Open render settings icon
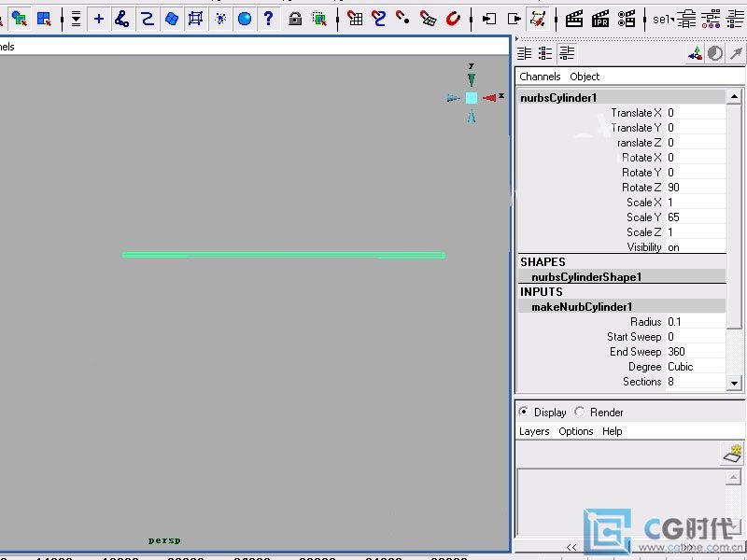Image resolution: width=747 pixels, height=560 pixels. (627, 19)
